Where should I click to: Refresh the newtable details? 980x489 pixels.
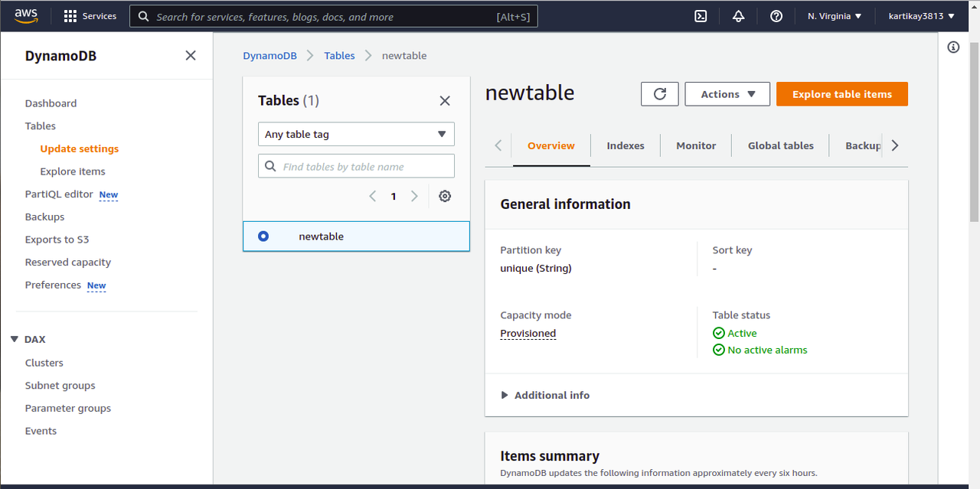(659, 94)
